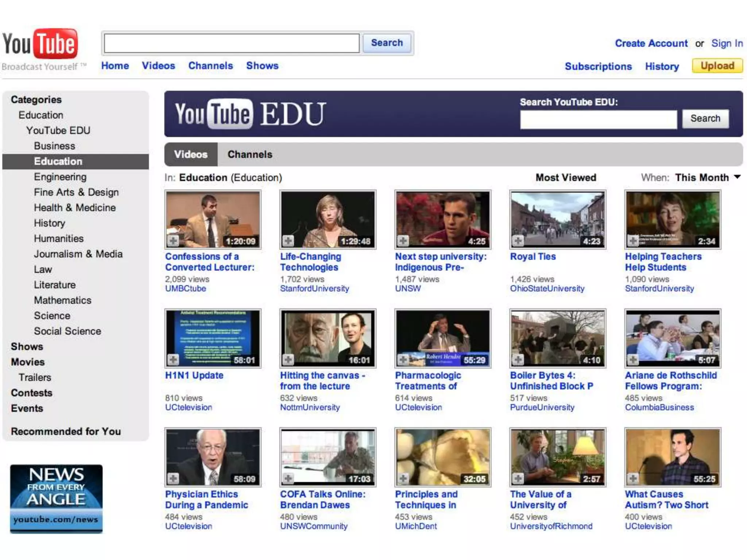
Task: Click the YouTube logo in the header
Action: [40, 44]
